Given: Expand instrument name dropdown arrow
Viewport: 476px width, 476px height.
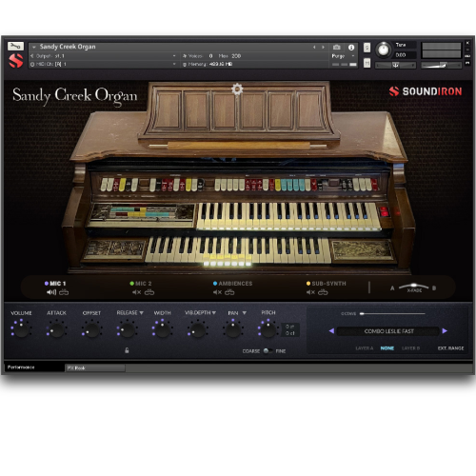Looking at the screenshot, I should [34, 47].
